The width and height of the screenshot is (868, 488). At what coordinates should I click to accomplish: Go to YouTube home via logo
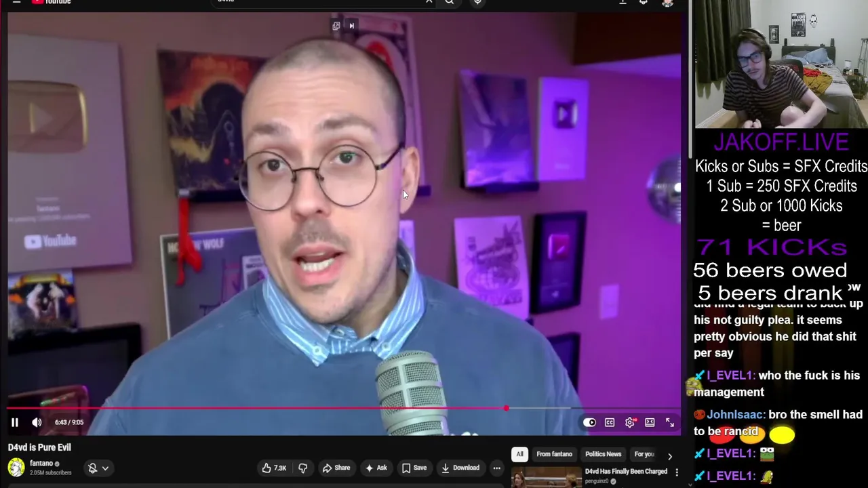coord(51,2)
